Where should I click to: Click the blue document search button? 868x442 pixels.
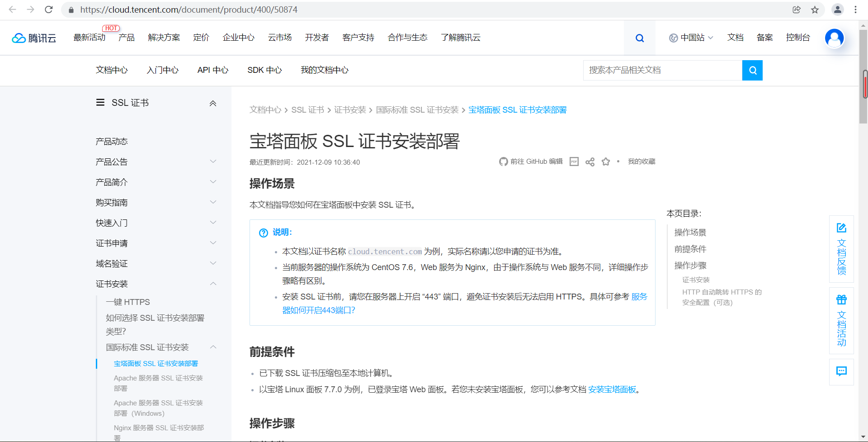tap(752, 70)
